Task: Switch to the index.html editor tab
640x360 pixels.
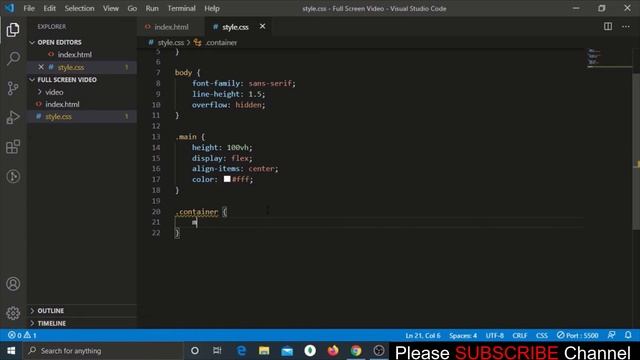Action: click(x=171, y=27)
